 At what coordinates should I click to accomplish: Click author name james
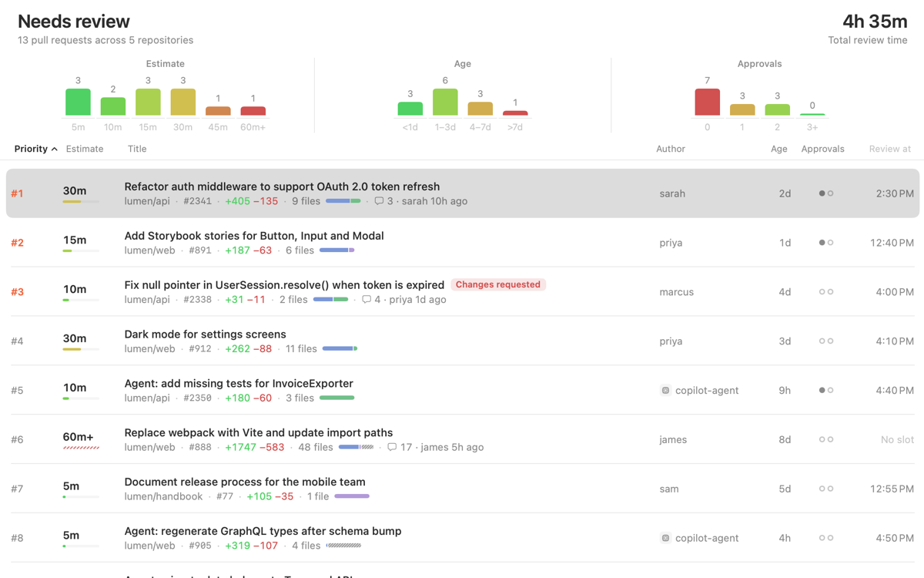[x=674, y=440]
